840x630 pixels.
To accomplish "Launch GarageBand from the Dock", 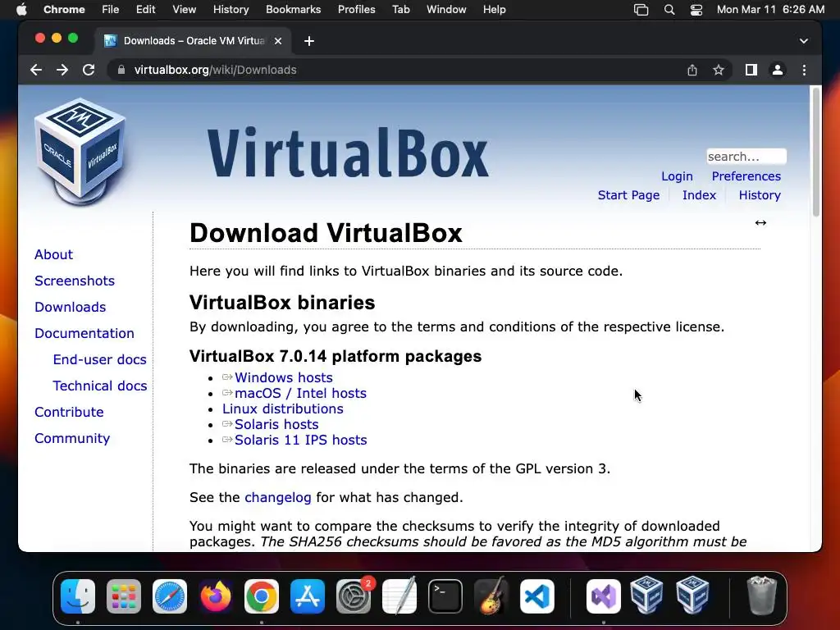I will (x=491, y=596).
